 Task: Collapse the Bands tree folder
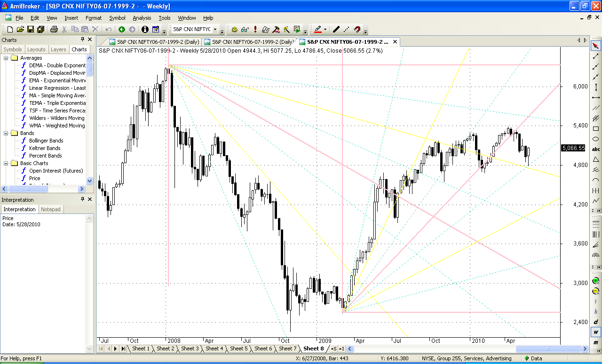tap(6, 133)
